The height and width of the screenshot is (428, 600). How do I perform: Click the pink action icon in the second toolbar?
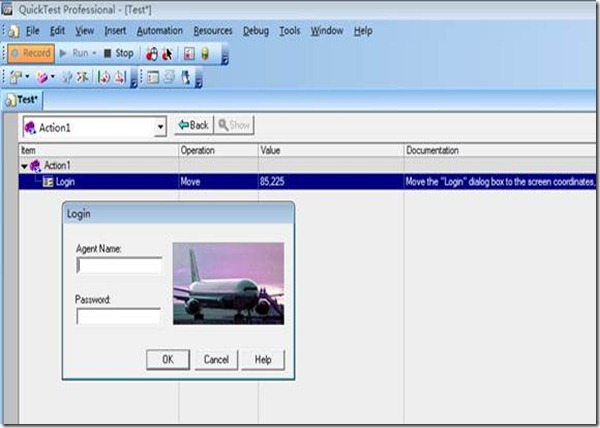pos(42,77)
